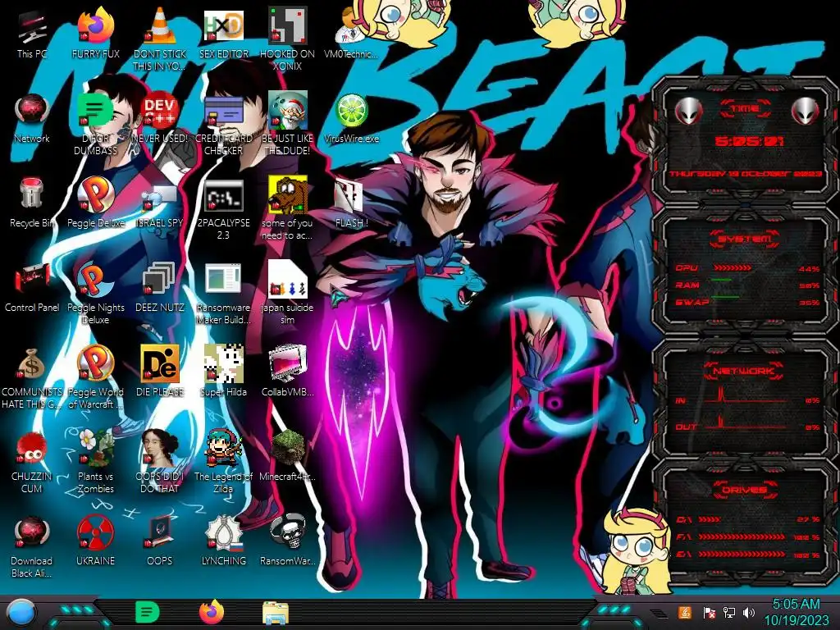Viewport: 840px width, 630px height.
Task: Click the Start orb button
Action: 21,613
